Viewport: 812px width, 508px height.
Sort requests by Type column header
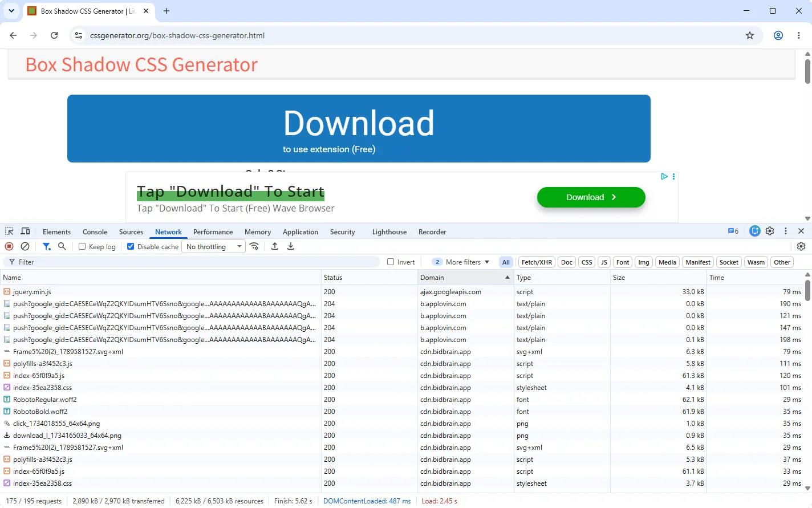[x=562, y=278]
